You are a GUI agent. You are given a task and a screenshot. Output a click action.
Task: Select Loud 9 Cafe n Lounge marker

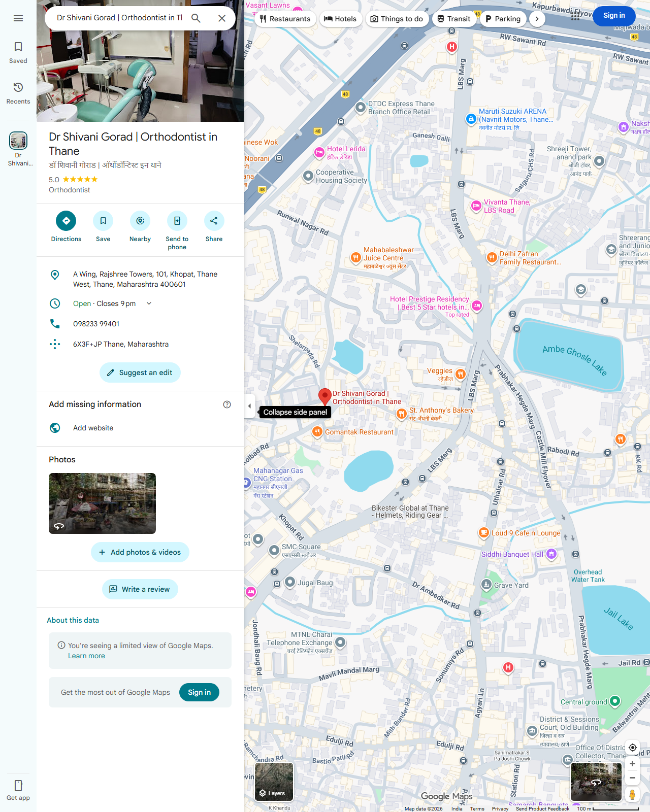pos(484,533)
